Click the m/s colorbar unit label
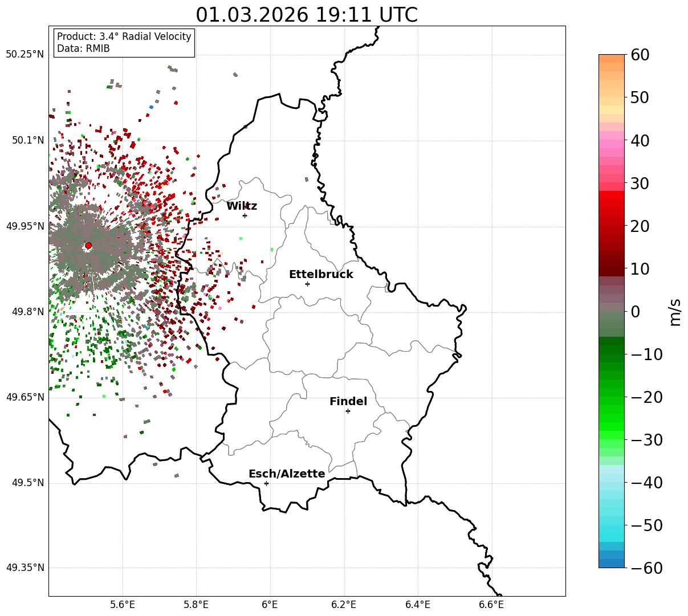 (675, 312)
